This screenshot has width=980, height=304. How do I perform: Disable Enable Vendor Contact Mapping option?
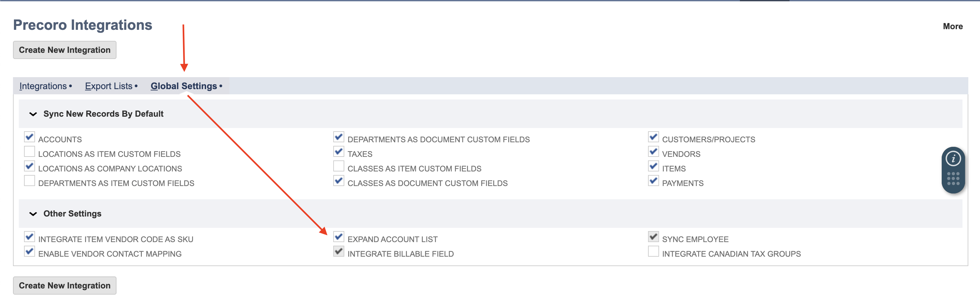click(29, 251)
